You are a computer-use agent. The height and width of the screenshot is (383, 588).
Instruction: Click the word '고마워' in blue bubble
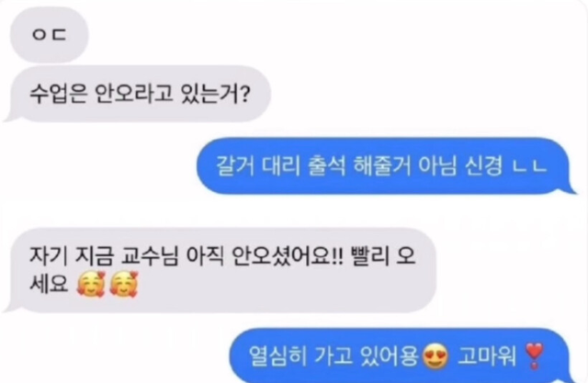click(488, 356)
